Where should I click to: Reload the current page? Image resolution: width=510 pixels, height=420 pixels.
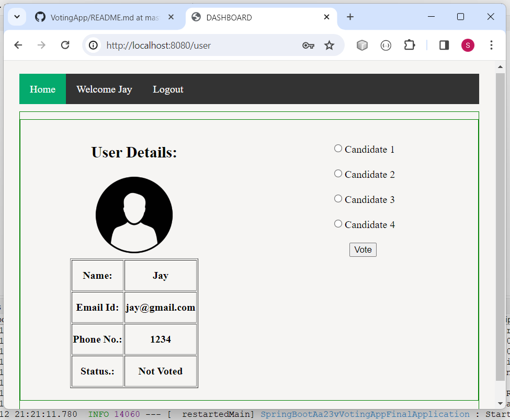coord(65,45)
